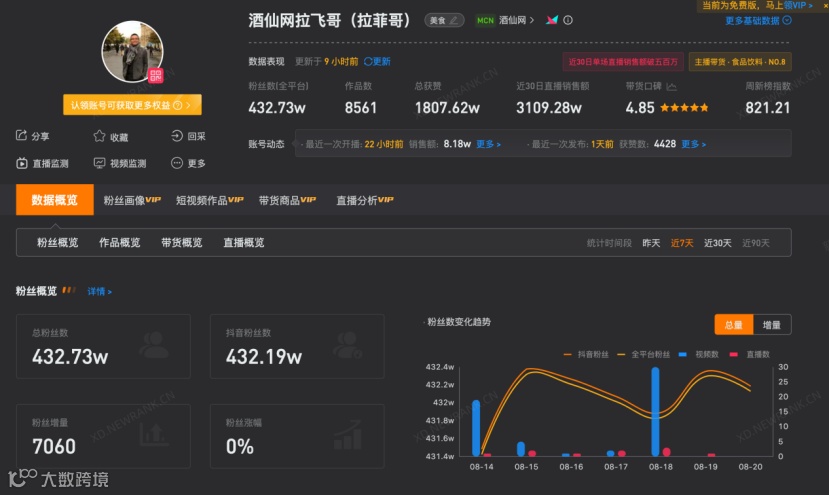This screenshot has width=829, height=495.
Task: Click the 抖音粉丝数 432.19w card
Action: pos(297,346)
